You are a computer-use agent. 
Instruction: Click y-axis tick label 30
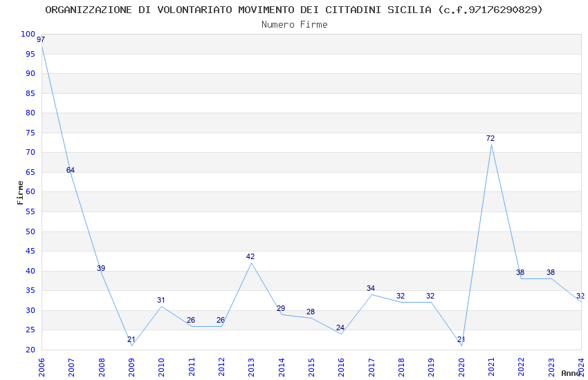pos(30,310)
